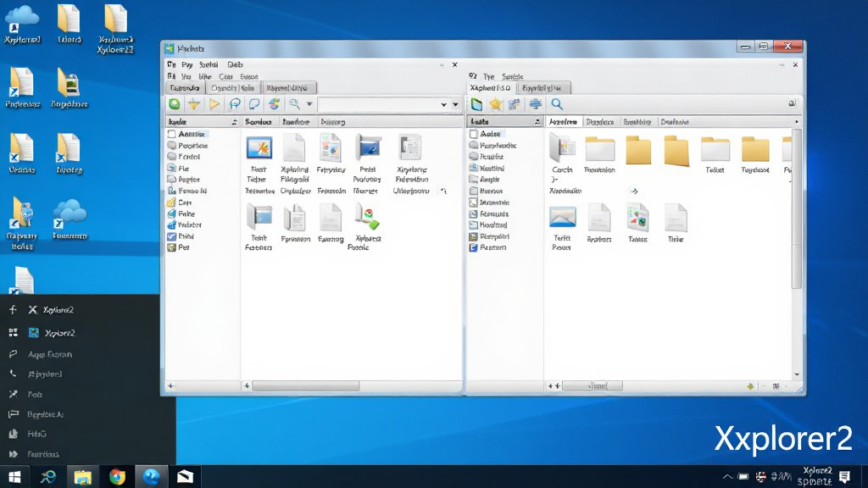Click the left pane horizontal scrollbar thumb
The image size is (868, 488).
[x=305, y=385]
